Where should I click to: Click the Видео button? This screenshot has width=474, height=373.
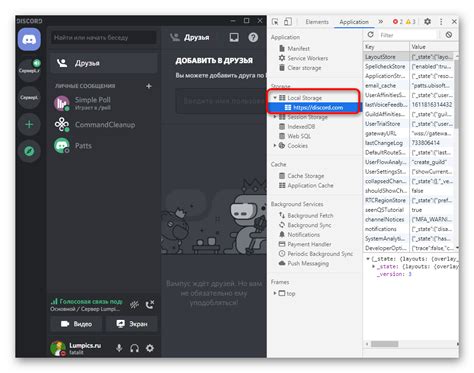point(76,324)
